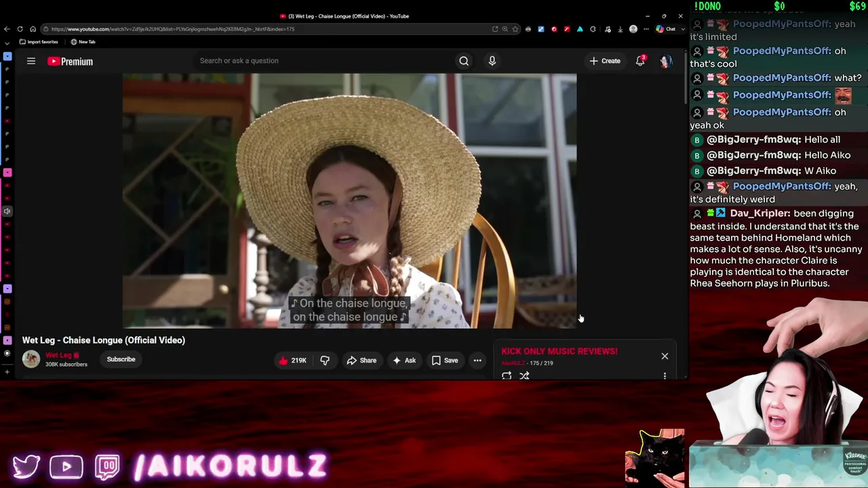The height and width of the screenshot is (488, 868).
Task: Click the YouTube play icon in the overlay
Action: 66,466
